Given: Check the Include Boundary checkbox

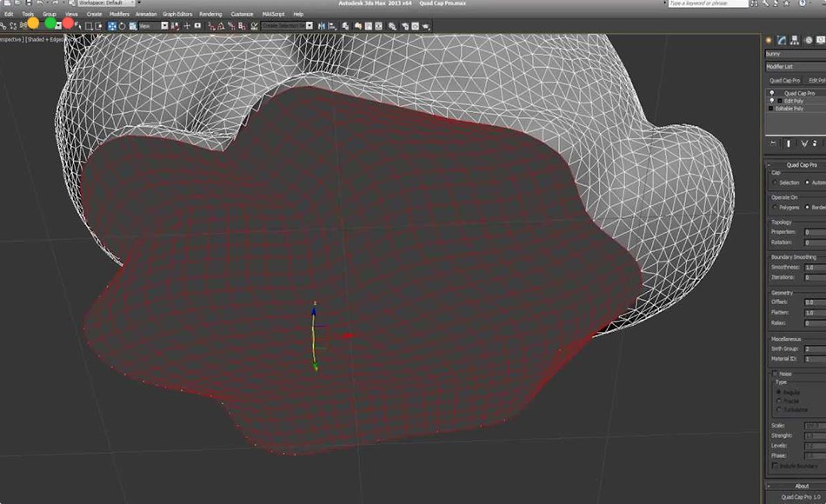Looking at the screenshot, I should coord(774,467).
